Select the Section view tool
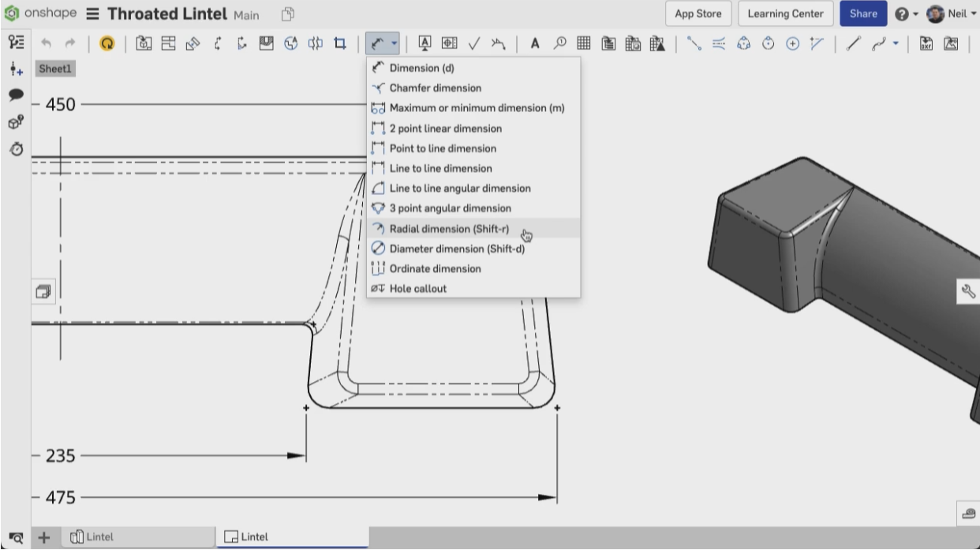 point(218,43)
